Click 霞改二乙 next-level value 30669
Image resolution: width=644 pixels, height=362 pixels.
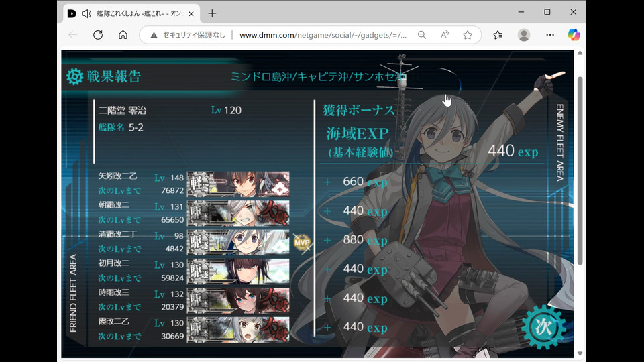point(172,336)
